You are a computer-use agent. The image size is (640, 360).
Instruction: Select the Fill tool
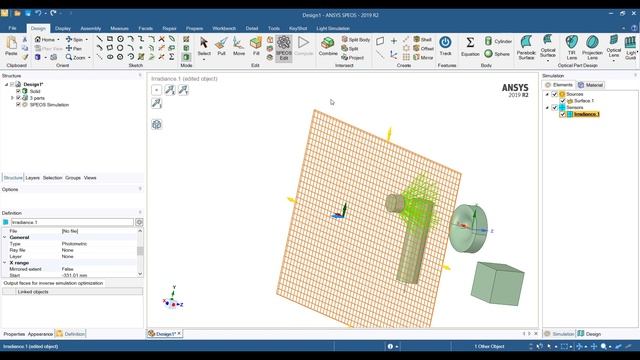coord(256,46)
